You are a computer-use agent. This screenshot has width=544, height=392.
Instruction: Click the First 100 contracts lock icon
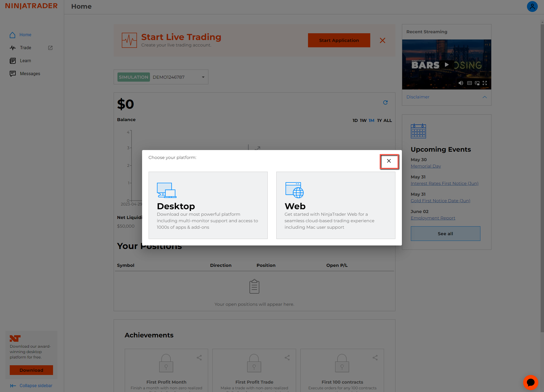(342, 363)
